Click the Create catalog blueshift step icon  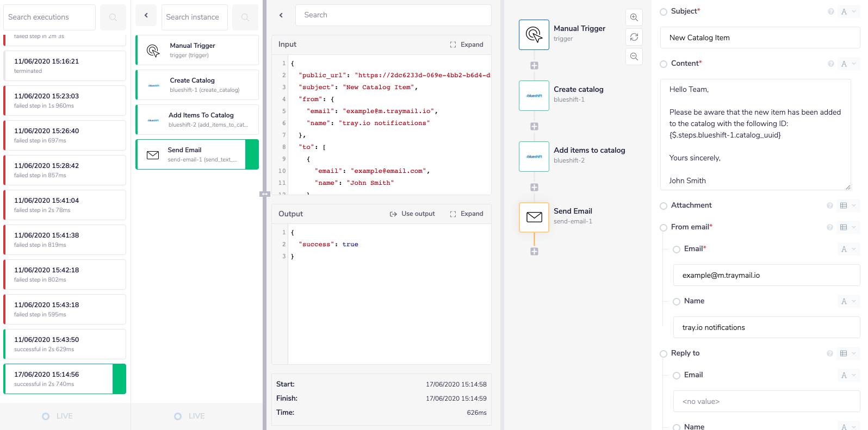pyautogui.click(x=534, y=96)
